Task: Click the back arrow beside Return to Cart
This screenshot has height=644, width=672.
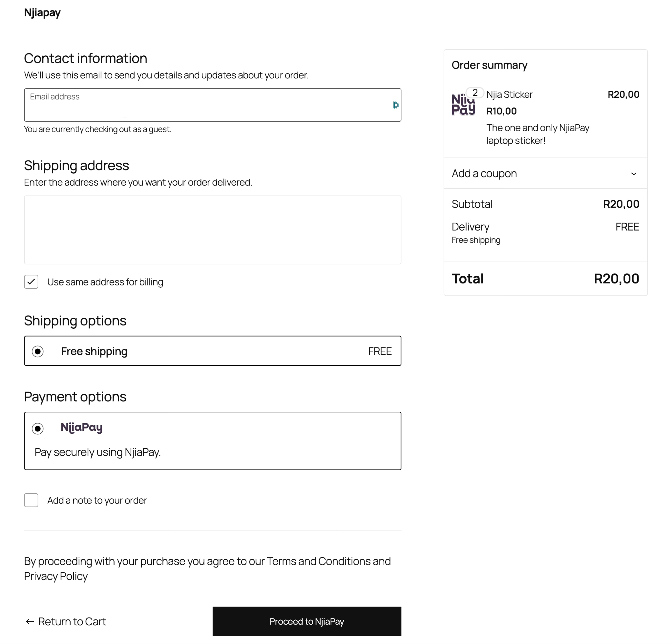Action: [30, 621]
